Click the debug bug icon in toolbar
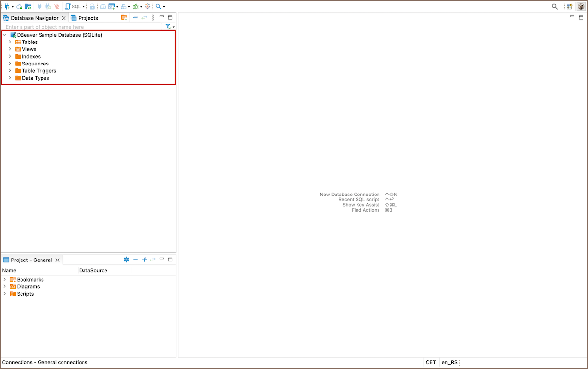588x369 pixels. tap(136, 7)
